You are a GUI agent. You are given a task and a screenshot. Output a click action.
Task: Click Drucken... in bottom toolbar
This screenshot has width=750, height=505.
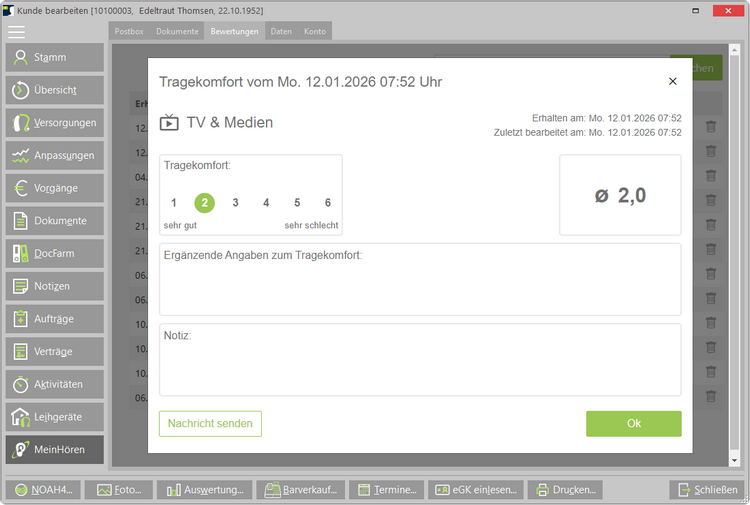[x=565, y=490]
